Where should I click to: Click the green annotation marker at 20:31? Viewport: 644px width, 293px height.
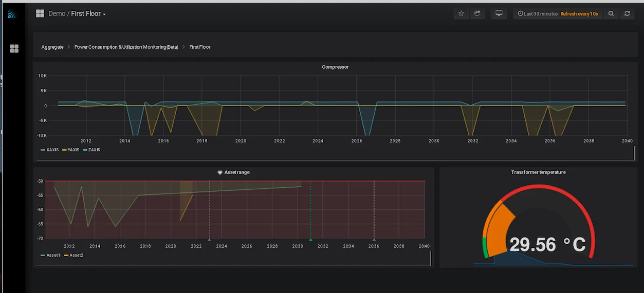tap(310, 240)
